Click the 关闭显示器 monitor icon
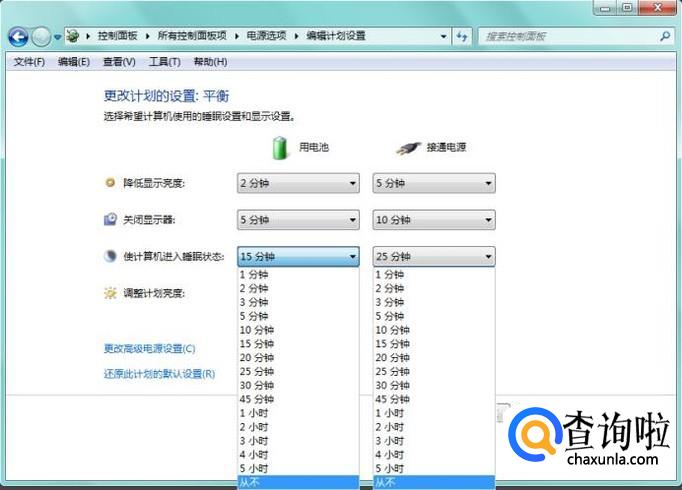The image size is (682, 490). pyautogui.click(x=110, y=219)
